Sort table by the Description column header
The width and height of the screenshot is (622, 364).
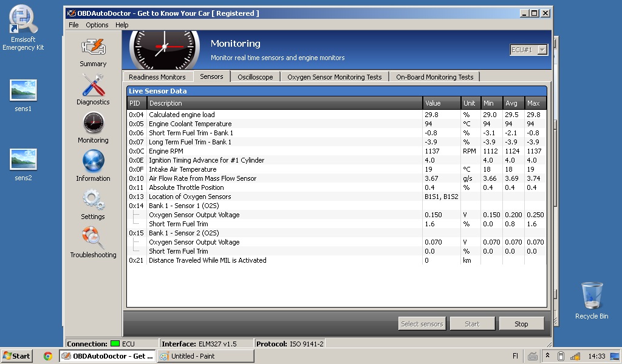[284, 103]
